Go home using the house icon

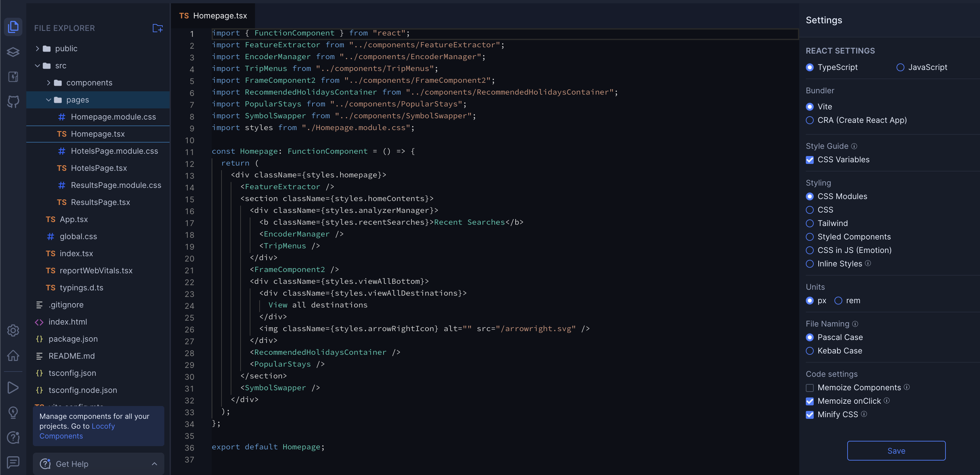13,355
